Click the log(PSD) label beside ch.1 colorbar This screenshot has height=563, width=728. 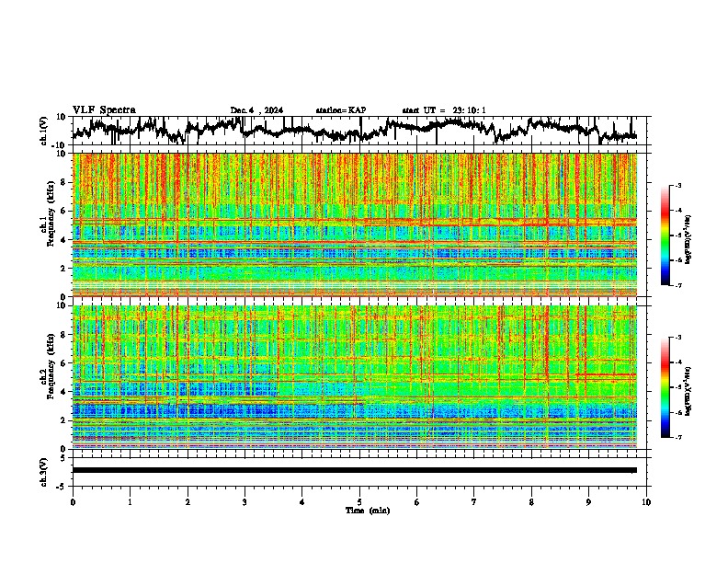688,240
